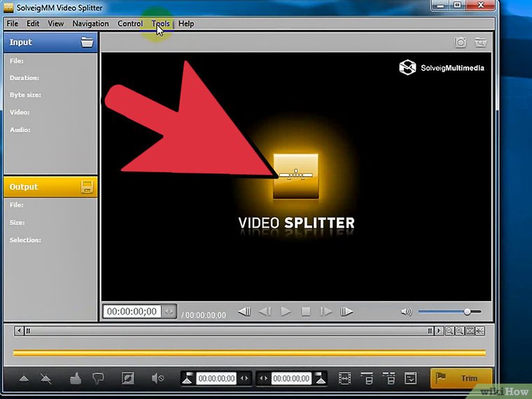Screen dimensions: 532x399
Task: Click the Input folder open icon
Action: pos(87,42)
